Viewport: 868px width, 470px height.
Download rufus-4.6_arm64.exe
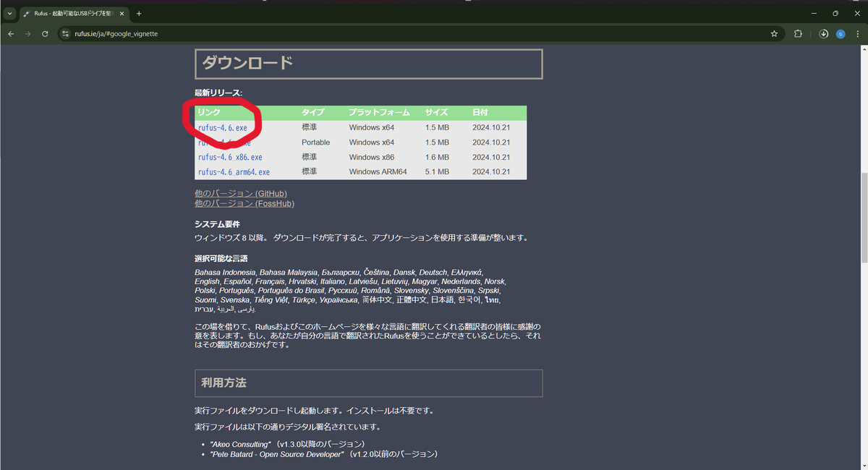coord(234,172)
